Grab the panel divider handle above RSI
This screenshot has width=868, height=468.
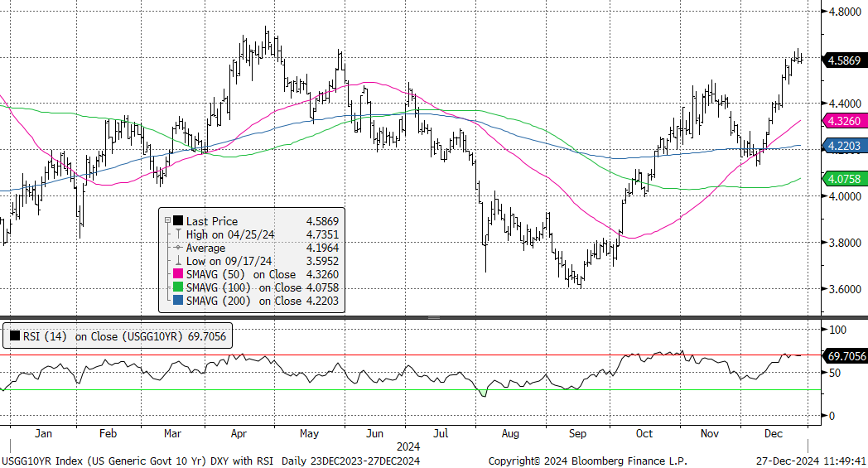coord(433,317)
